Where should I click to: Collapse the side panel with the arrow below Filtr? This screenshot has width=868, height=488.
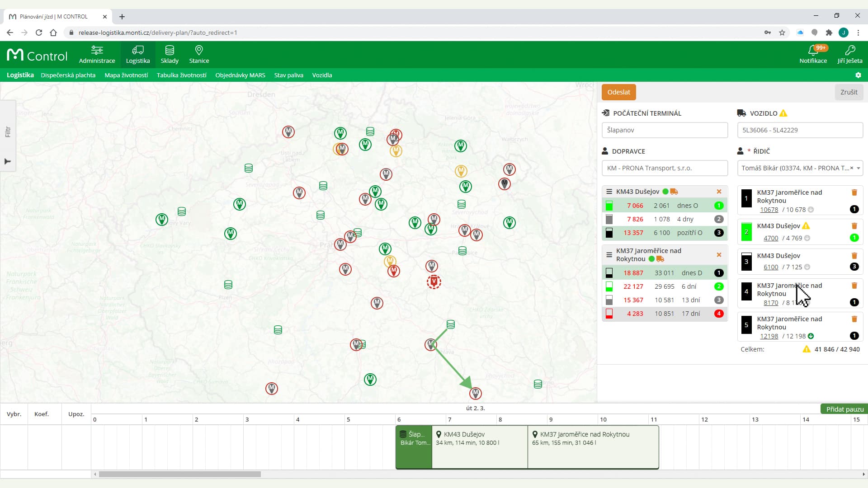tap(8, 162)
